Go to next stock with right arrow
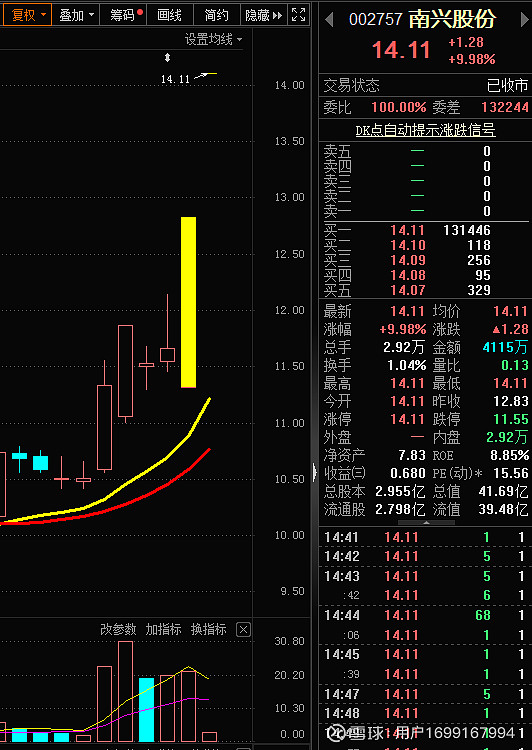This screenshot has height=750, width=532. [x=524, y=20]
